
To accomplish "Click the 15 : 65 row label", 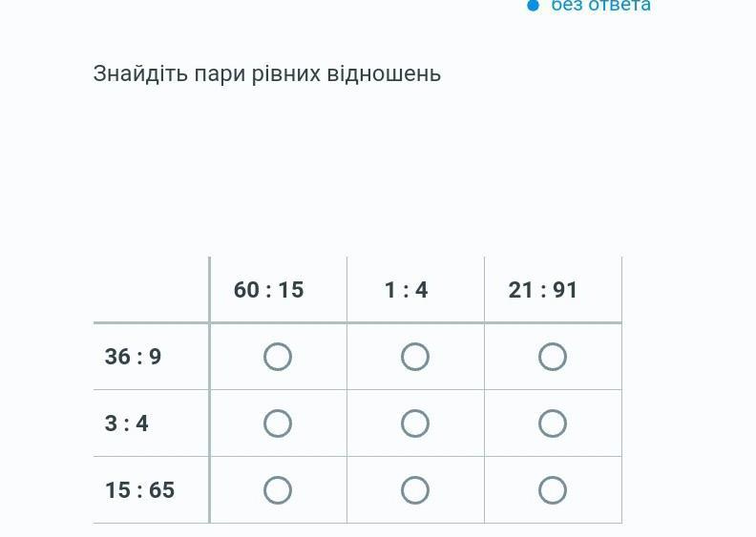I will click(139, 490).
